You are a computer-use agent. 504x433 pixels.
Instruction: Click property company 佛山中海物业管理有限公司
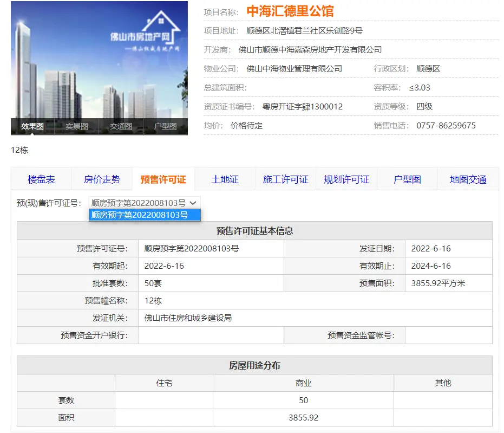click(294, 68)
